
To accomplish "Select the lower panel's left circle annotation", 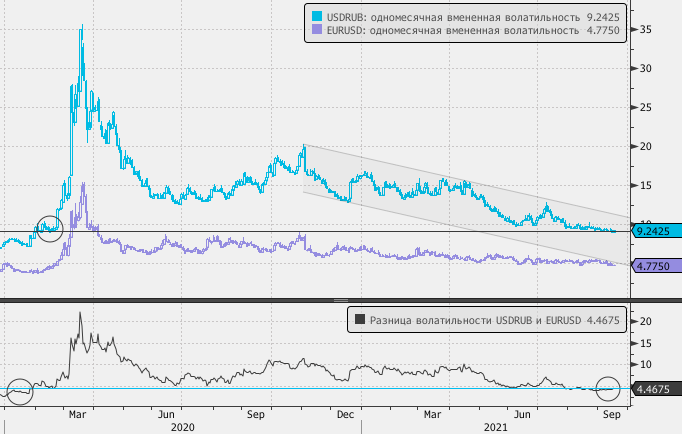I will click(19, 391).
